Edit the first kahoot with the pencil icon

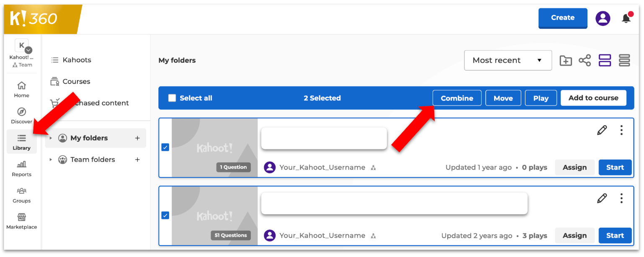pyautogui.click(x=602, y=130)
